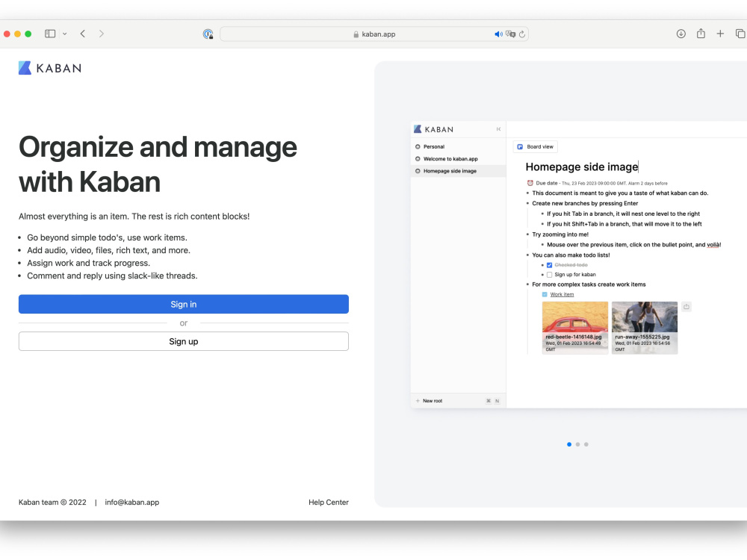Click the Welcome to kaban.app circle bullet icon
Image resolution: width=747 pixels, height=560 pixels.
(418, 158)
